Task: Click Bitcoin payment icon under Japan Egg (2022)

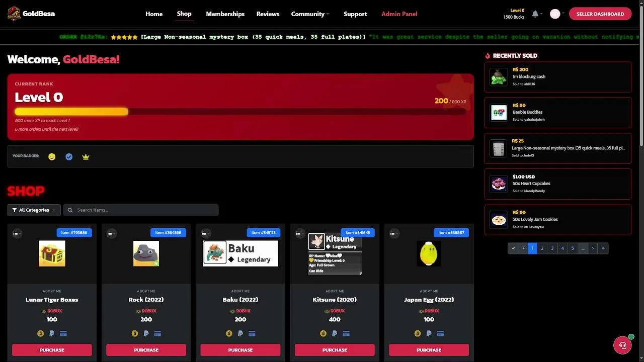Action: pos(417,333)
